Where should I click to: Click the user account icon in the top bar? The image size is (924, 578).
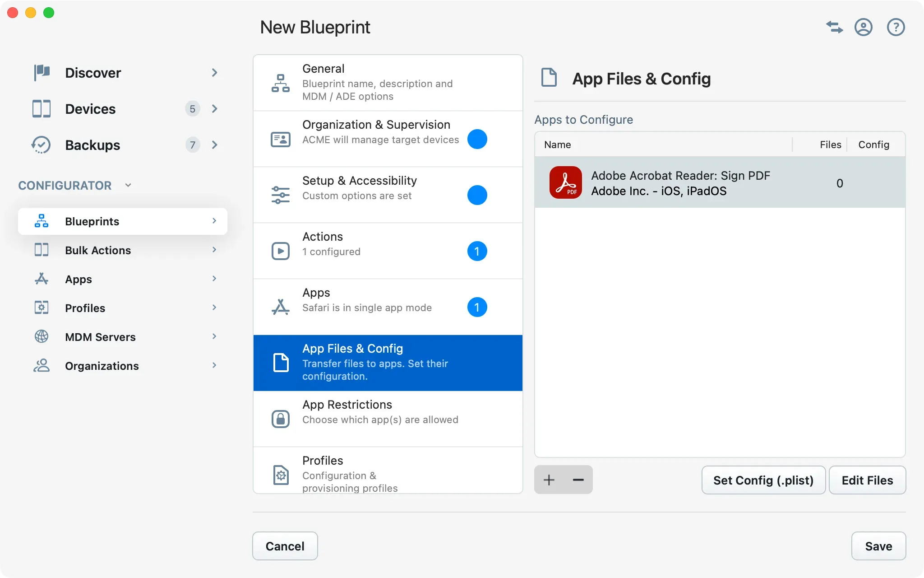click(864, 27)
